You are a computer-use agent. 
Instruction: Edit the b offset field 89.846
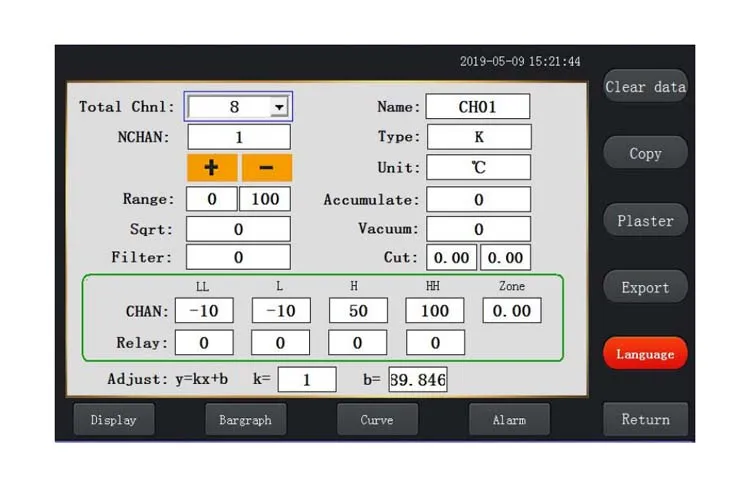(x=418, y=379)
